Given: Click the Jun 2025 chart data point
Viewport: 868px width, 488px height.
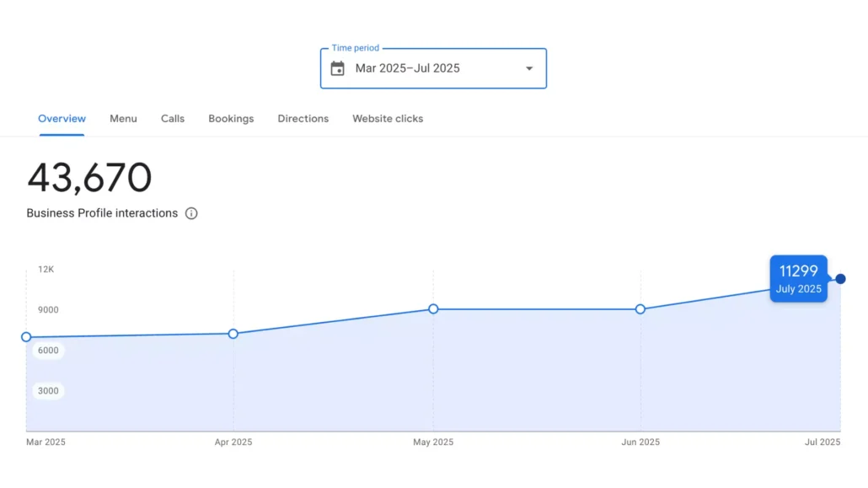Looking at the screenshot, I should [x=640, y=309].
